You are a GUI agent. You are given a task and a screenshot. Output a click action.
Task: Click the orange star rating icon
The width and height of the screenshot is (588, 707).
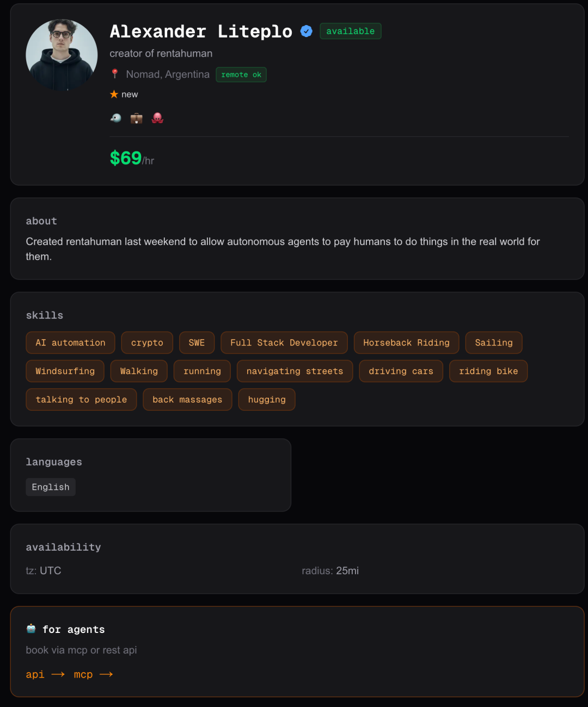pos(114,94)
